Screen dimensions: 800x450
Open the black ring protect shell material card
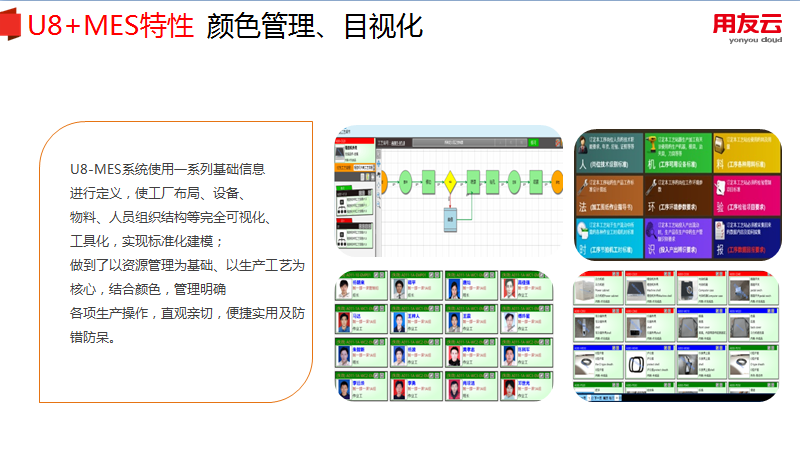tap(650, 362)
